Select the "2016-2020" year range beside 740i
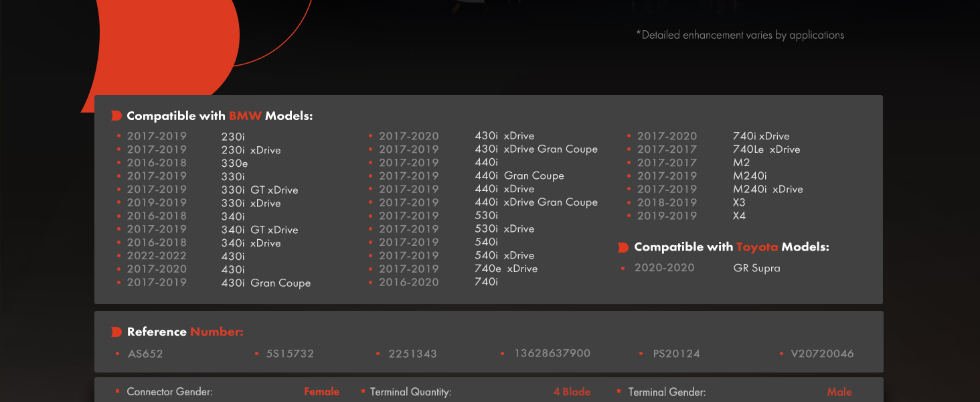 pyautogui.click(x=409, y=282)
